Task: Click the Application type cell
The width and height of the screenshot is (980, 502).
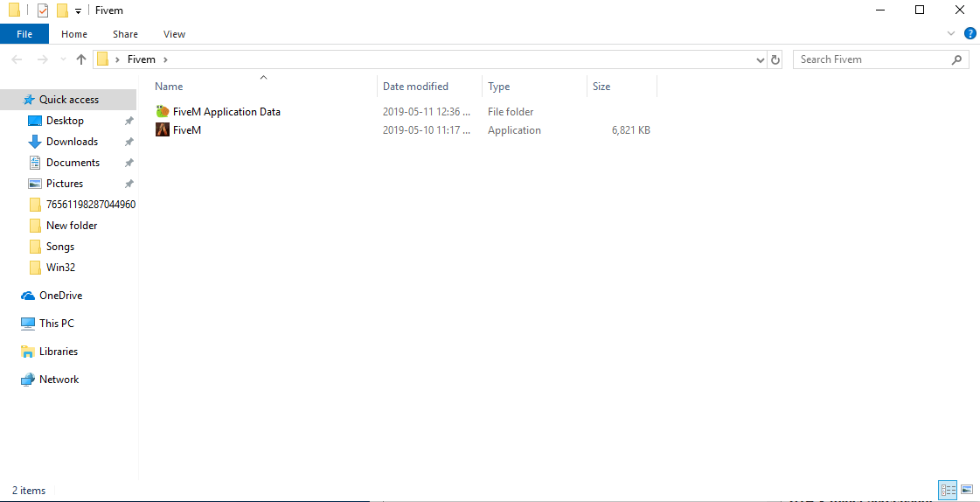Action: 514,130
